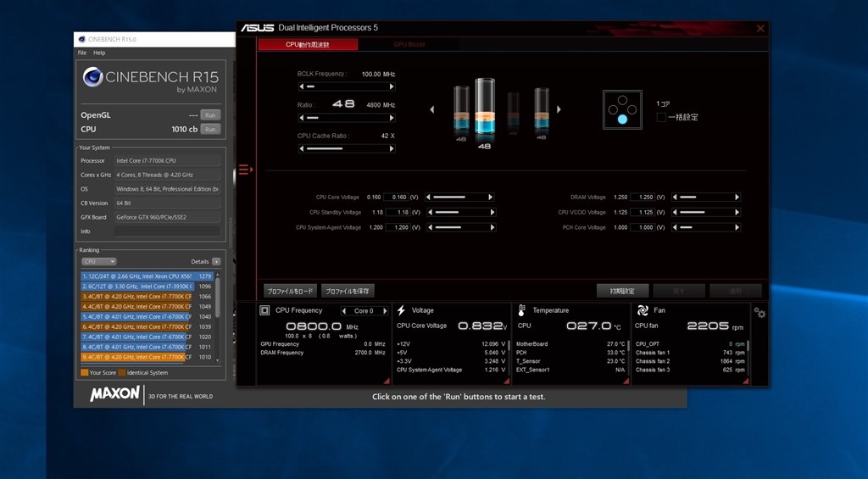Screen dimensions: 868x479
Task: Raise CPU System Agent Voltage right arrow
Action: pos(492,227)
